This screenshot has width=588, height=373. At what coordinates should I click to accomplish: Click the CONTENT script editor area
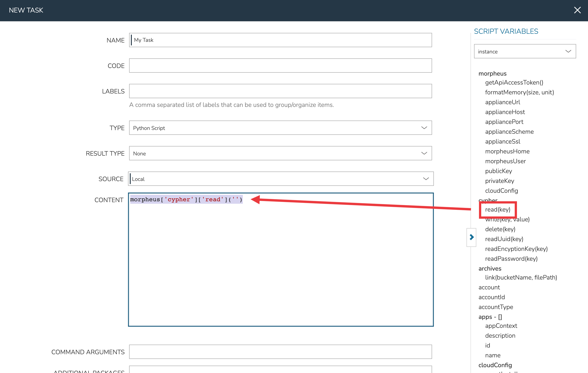280,259
